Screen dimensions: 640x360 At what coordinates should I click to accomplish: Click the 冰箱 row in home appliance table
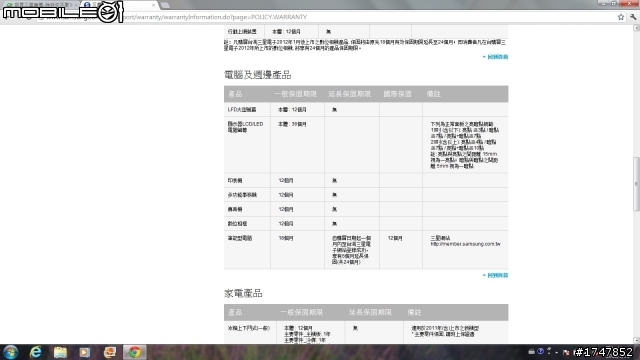pos(249,328)
